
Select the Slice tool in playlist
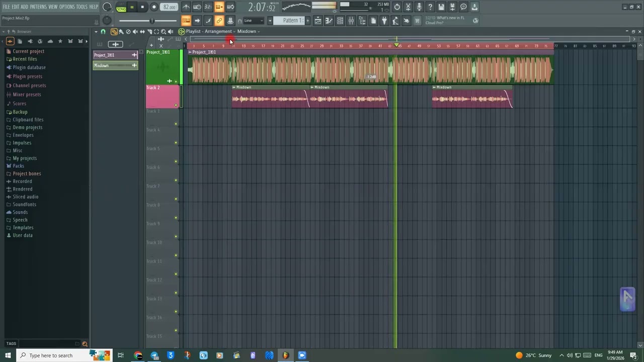pyautogui.click(x=149, y=32)
